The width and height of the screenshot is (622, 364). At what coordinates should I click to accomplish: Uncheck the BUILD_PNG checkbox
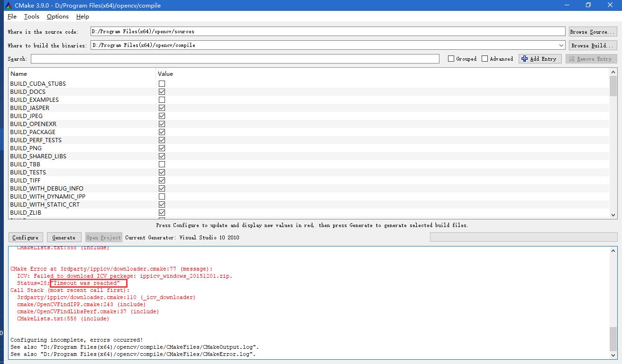(x=162, y=148)
